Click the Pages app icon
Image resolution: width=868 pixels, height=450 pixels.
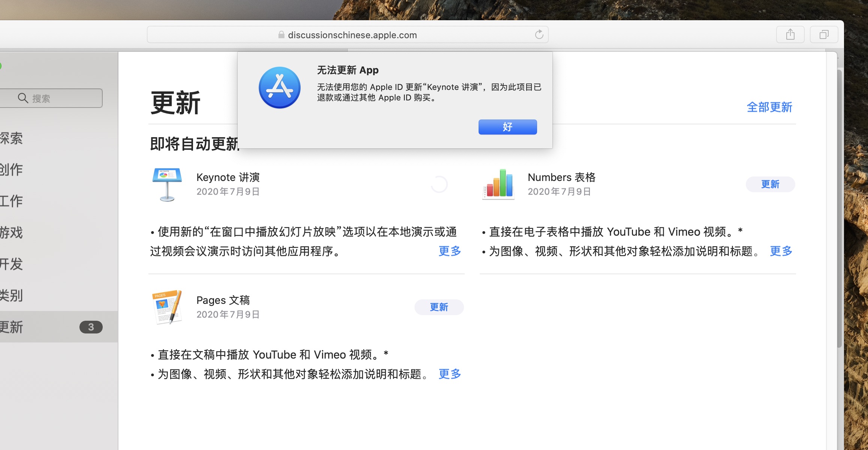click(x=167, y=307)
